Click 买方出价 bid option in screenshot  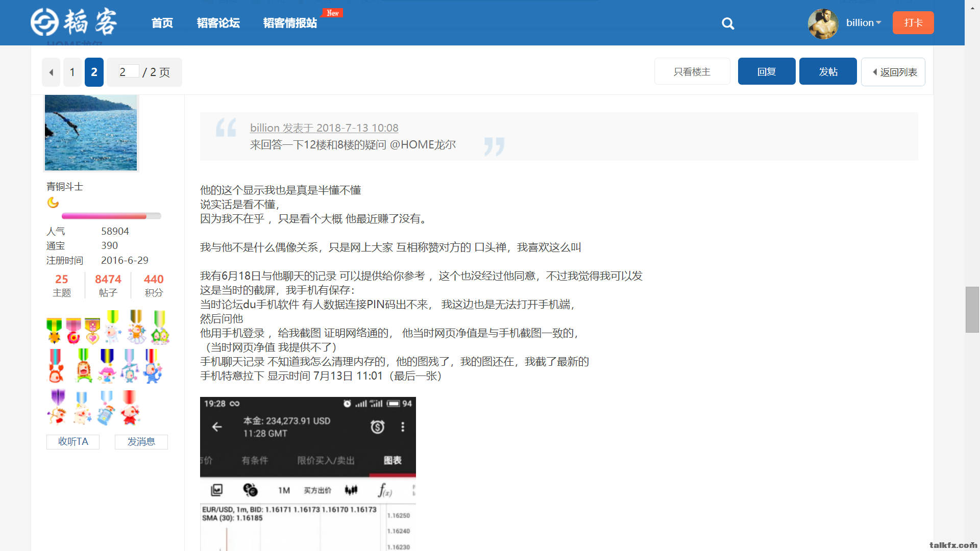[317, 490]
